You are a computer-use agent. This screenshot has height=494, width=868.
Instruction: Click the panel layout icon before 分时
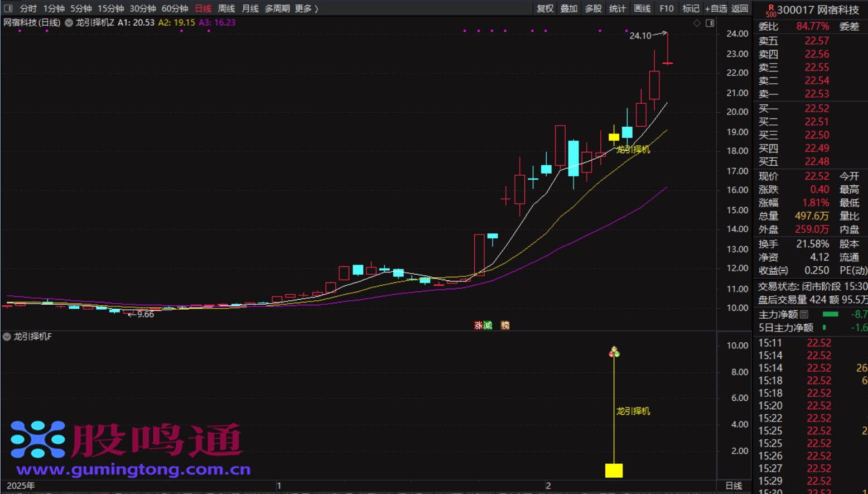pos(8,8)
